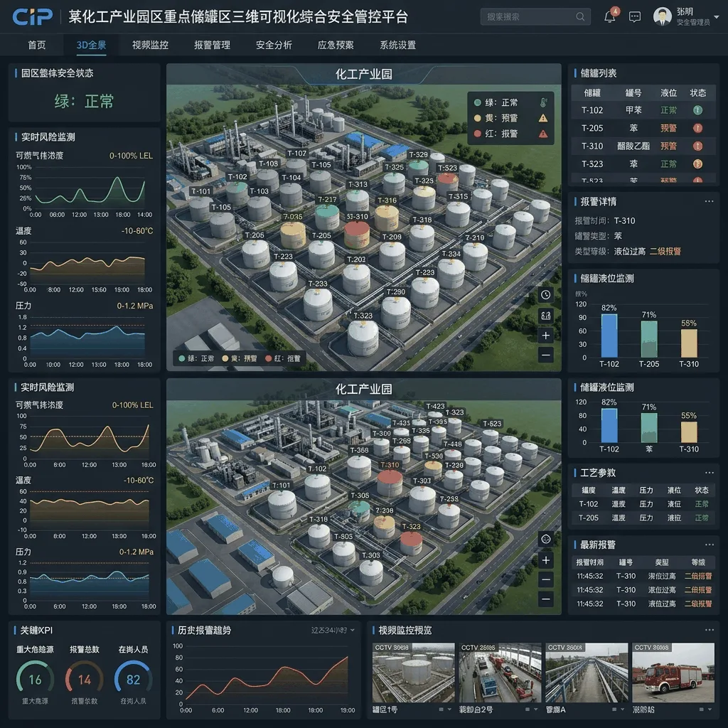Image resolution: width=728 pixels, height=728 pixels.
Task: Click the T-313 tank label on upper map
Action: (x=358, y=184)
